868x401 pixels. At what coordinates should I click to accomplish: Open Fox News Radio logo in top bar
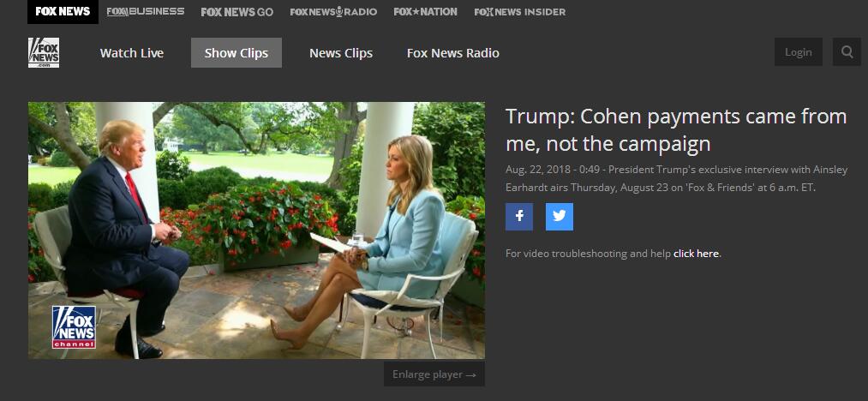click(x=333, y=12)
